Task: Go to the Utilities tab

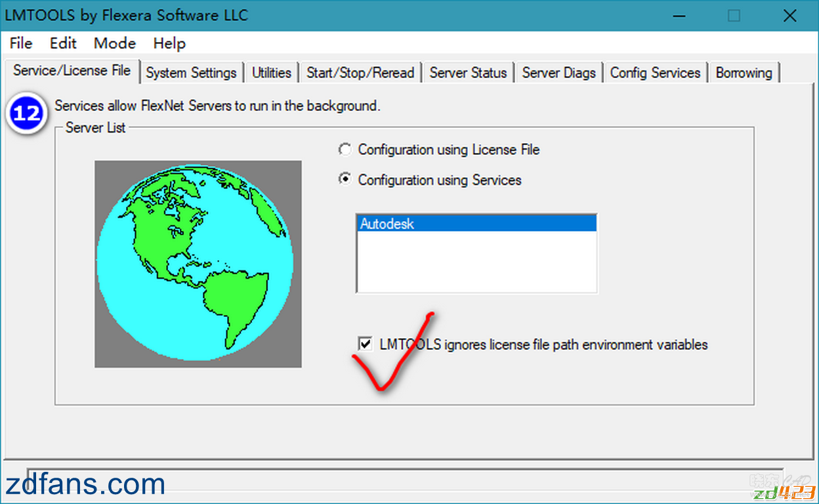Action: [272, 73]
